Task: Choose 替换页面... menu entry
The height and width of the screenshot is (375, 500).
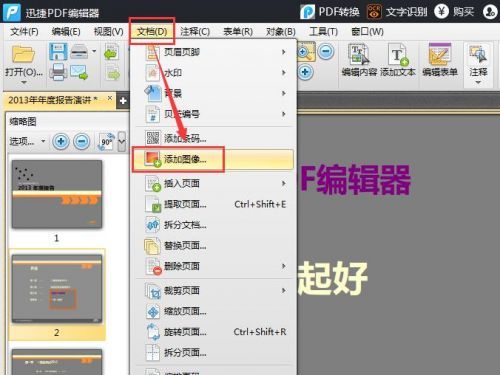Action: point(213,246)
